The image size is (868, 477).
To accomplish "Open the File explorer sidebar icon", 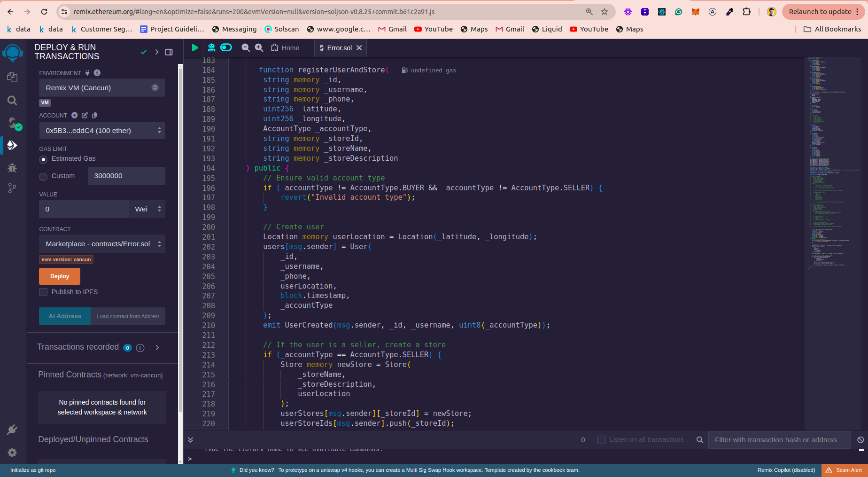I will pos(13,77).
